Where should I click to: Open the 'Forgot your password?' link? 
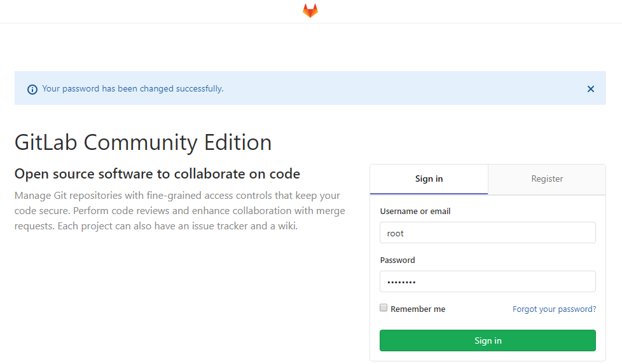[x=554, y=309]
